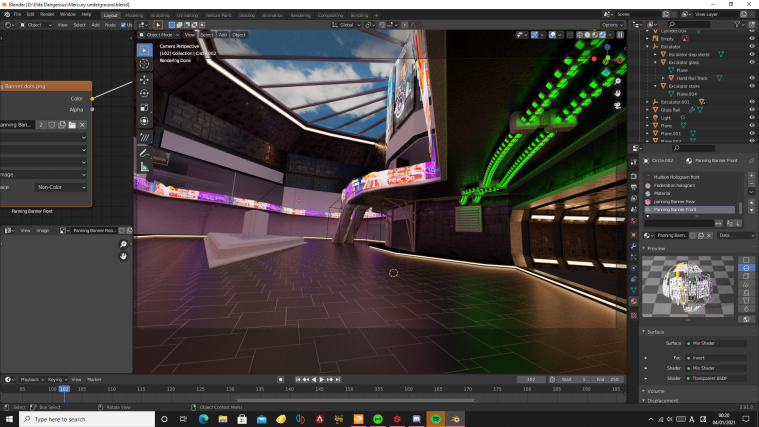Toggle visibility of Plane.001

(x=752, y=134)
